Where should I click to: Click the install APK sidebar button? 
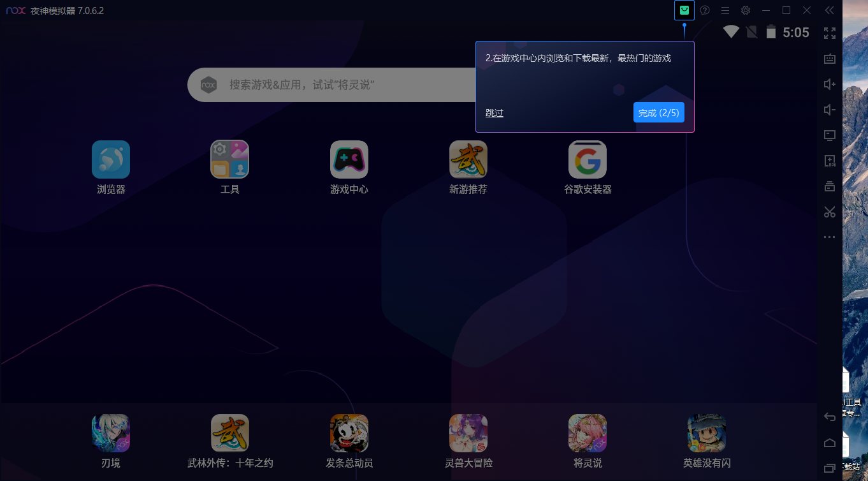click(x=830, y=161)
